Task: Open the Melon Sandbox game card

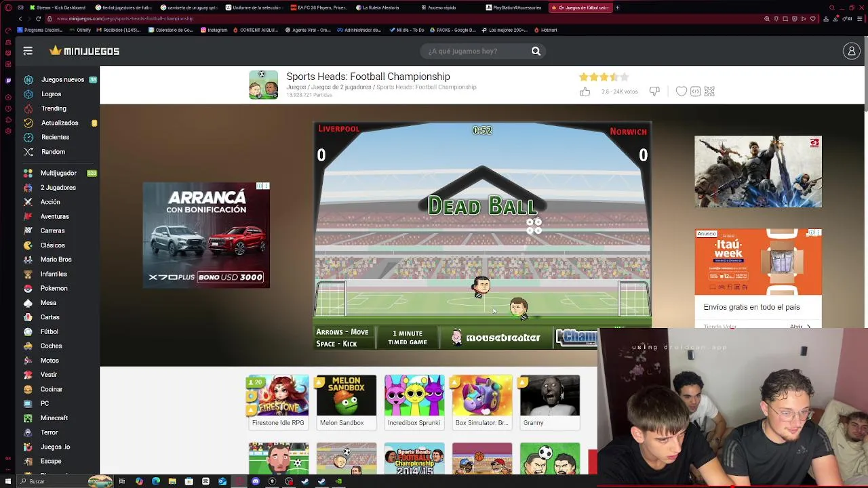Action: point(346,402)
